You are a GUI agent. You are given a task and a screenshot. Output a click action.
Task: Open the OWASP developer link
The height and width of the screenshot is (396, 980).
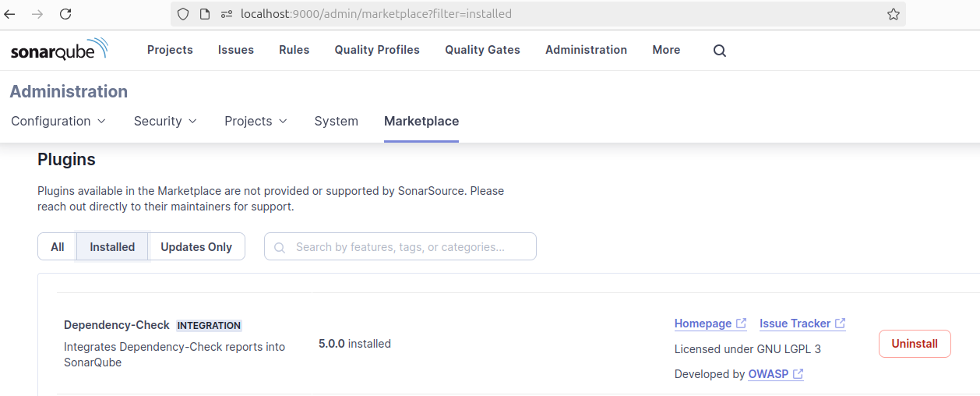coord(768,374)
